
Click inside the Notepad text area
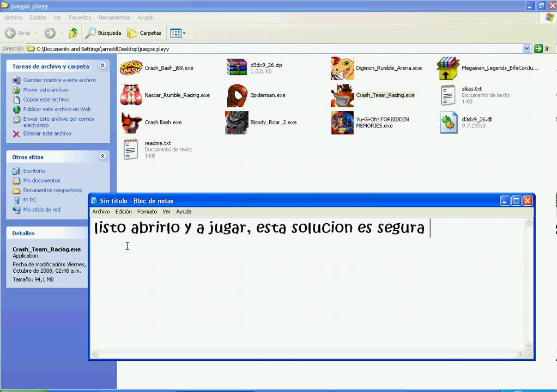pyautogui.click(x=307, y=284)
